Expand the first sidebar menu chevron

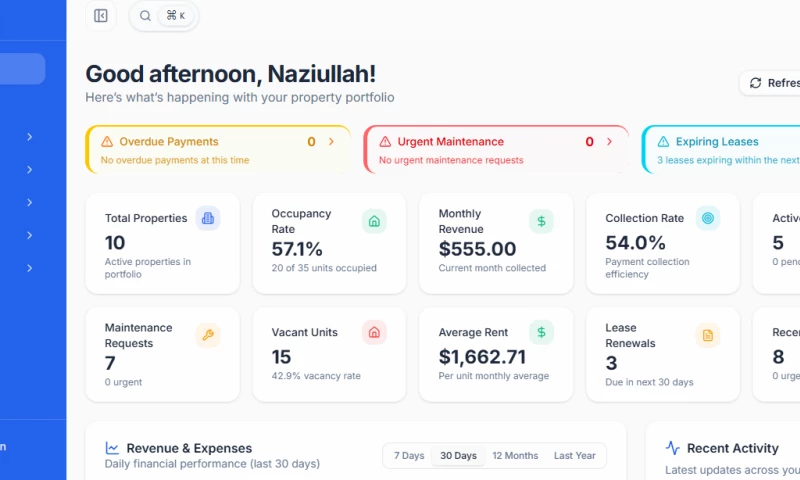click(30, 137)
